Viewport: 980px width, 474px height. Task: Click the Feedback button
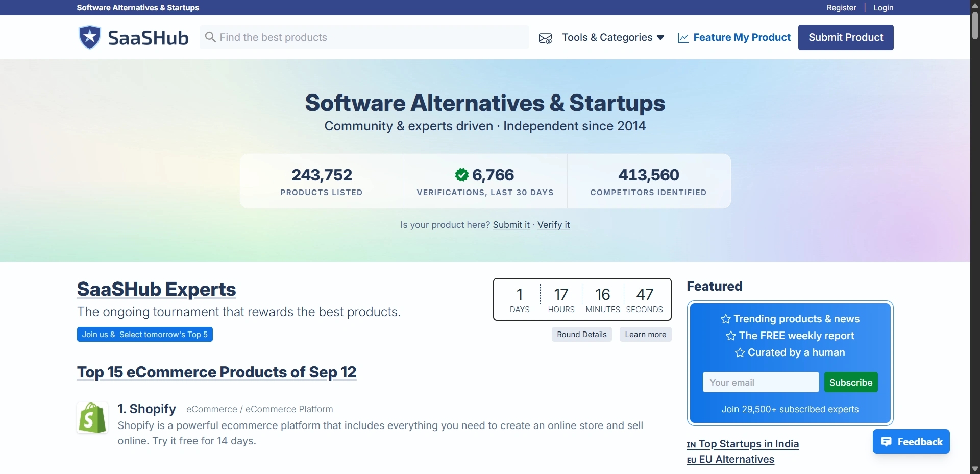click(911, 442)
